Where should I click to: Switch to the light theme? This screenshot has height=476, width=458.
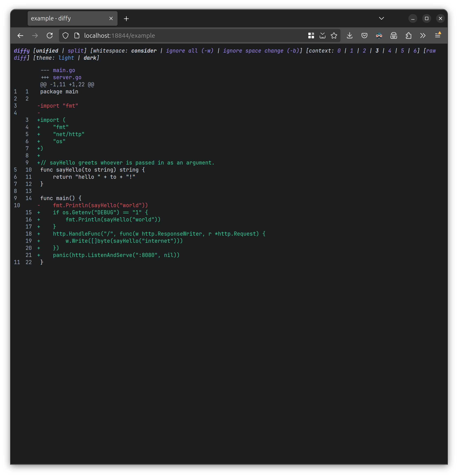click(66, 58)
